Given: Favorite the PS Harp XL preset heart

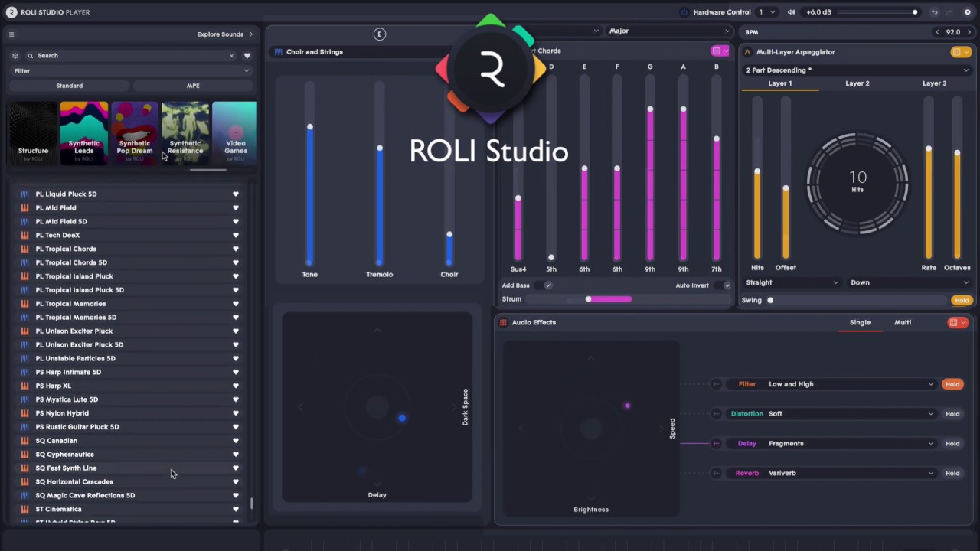Looking at the screenshot, I should pyautogui.click(x=236, y=386).
